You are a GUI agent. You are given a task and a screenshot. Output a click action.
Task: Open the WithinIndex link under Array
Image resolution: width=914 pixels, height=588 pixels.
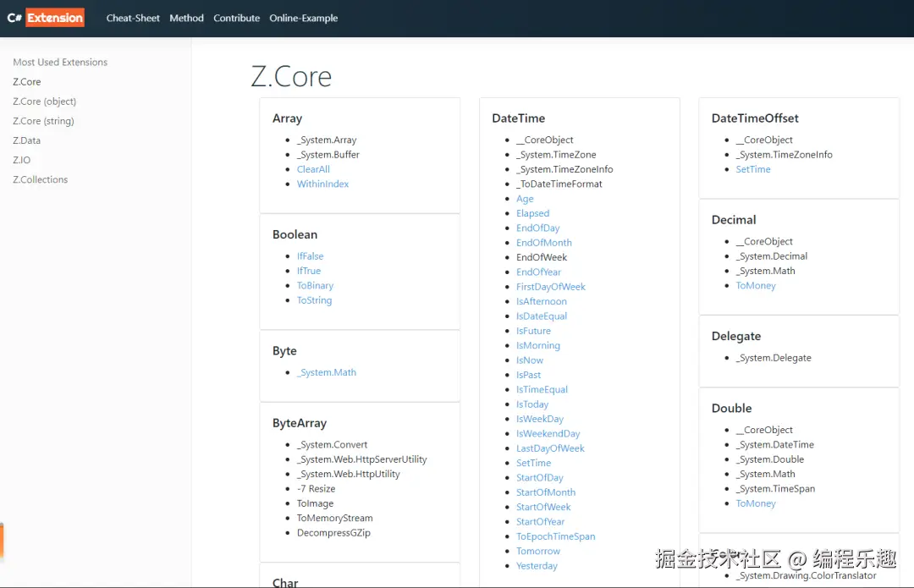click(322, 184)
